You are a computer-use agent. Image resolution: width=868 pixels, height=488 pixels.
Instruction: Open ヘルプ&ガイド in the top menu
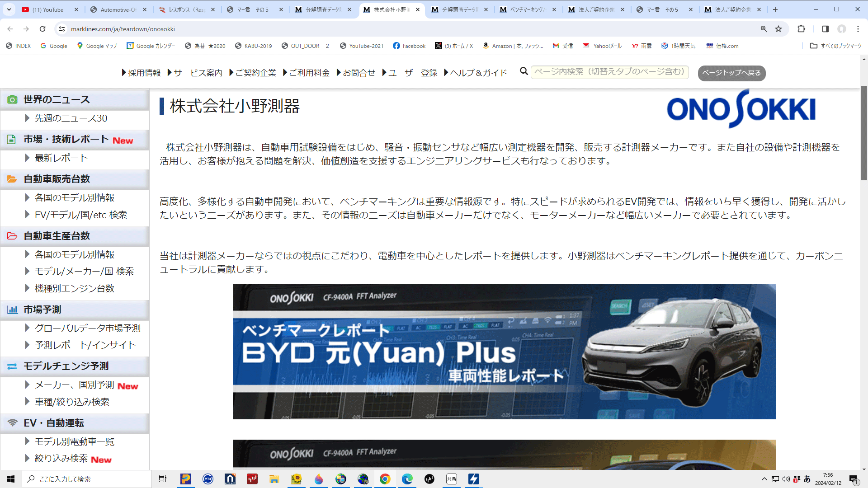pos(476,73)
